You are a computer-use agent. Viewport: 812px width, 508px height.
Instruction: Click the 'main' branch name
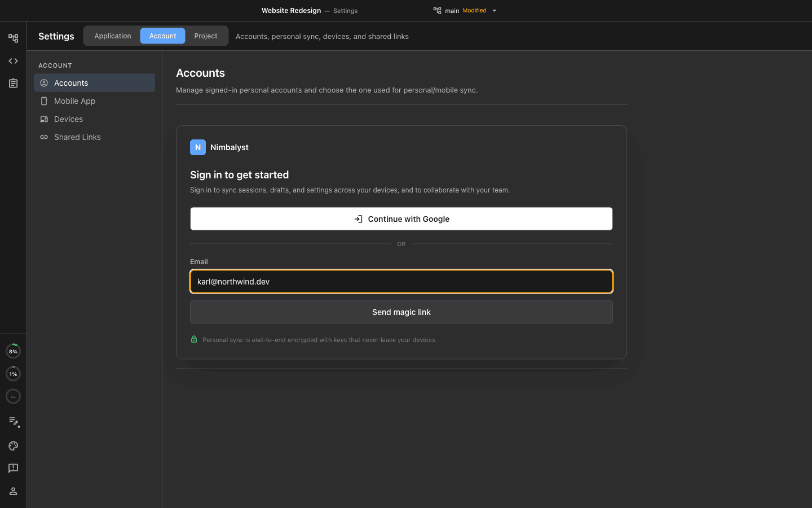click(x=452, y=11)
